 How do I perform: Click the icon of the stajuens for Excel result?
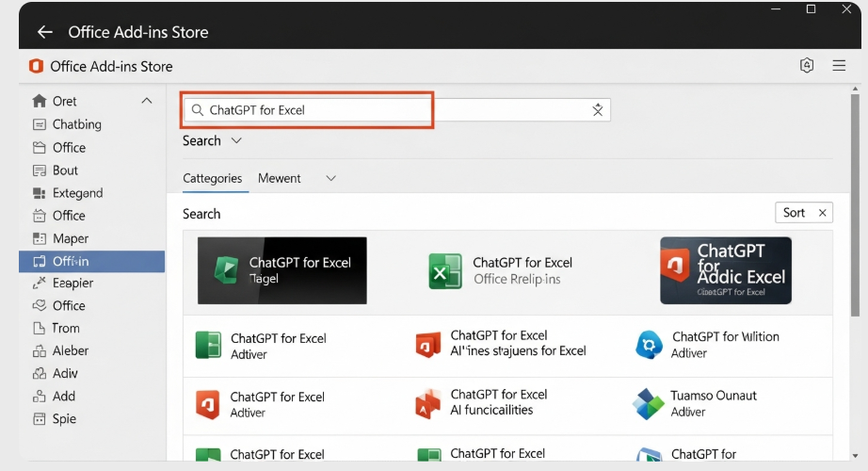[428, 344]
